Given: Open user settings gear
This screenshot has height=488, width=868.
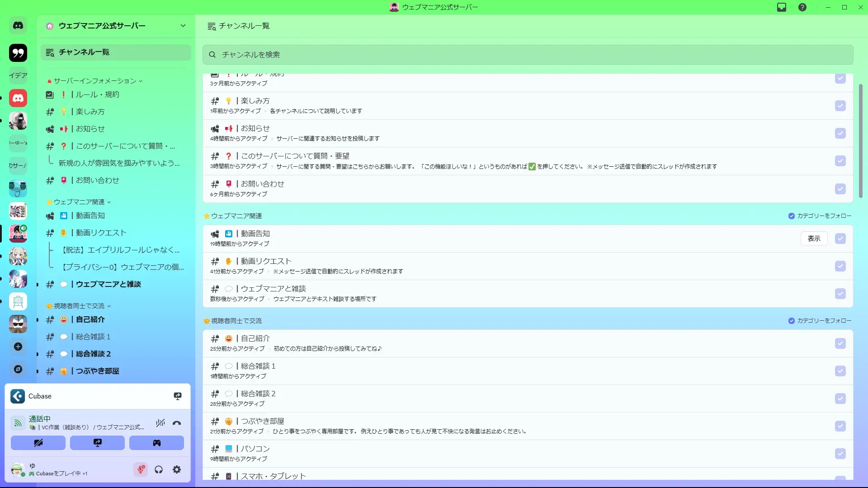Looking at the screenshot, I should click(x=177, y=469).
